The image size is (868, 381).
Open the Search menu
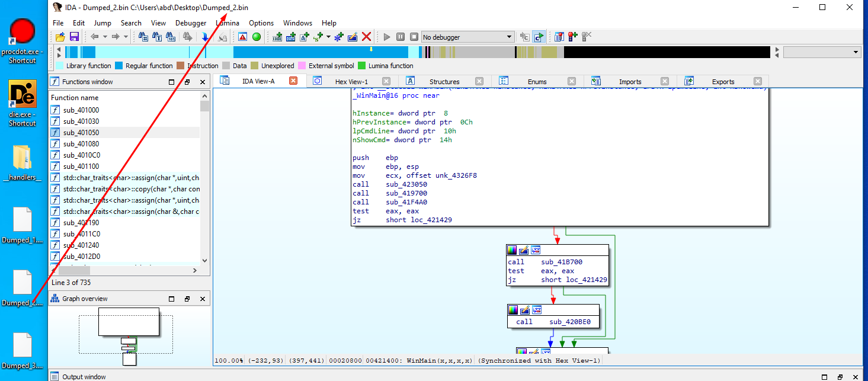click(x=131, y=23)
